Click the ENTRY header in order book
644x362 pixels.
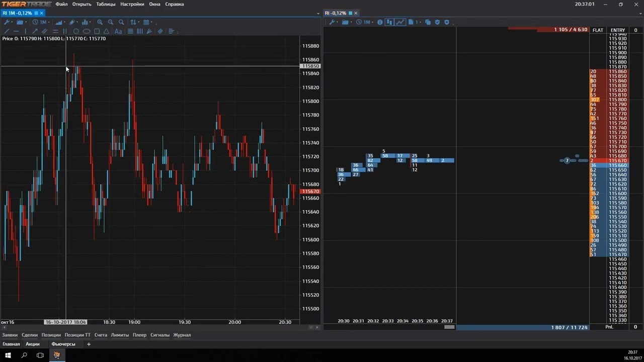pyautogui.click(x=617, y=30)
